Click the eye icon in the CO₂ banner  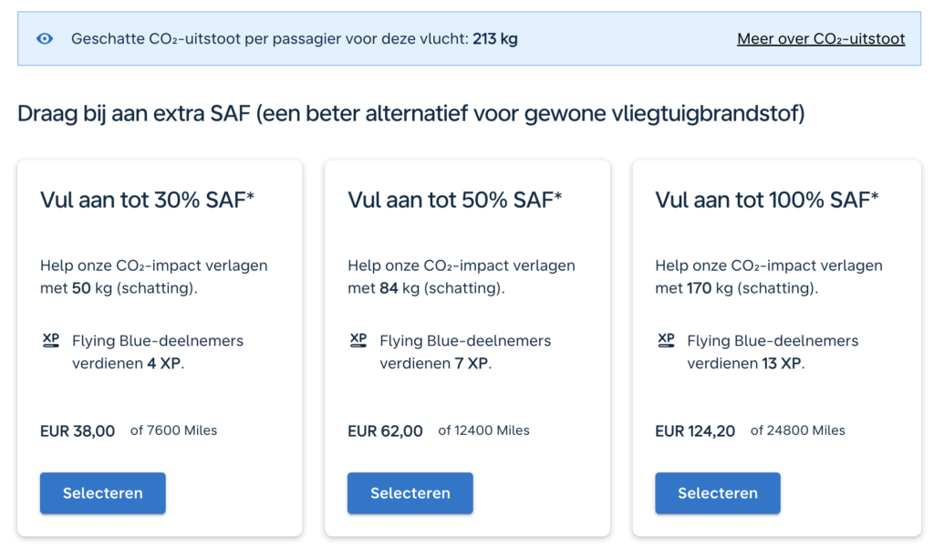45,39
